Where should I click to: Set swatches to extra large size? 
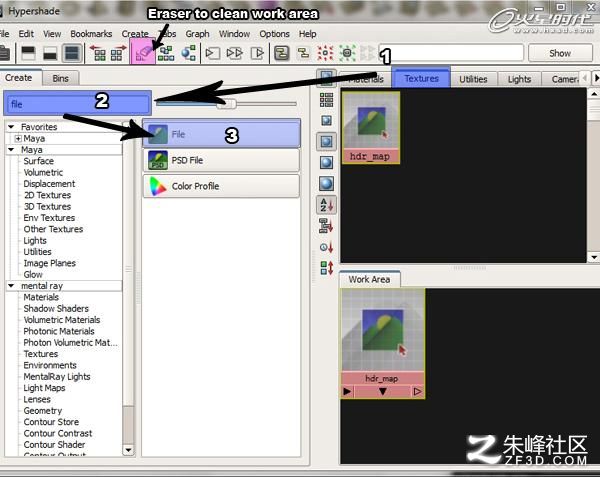click(x=326, y=184)
